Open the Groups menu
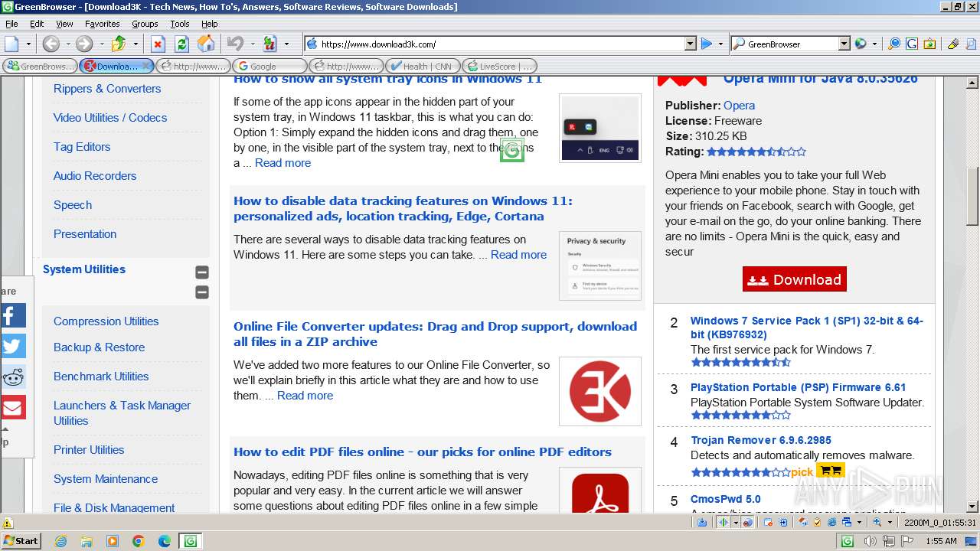 tap(145, 24)
